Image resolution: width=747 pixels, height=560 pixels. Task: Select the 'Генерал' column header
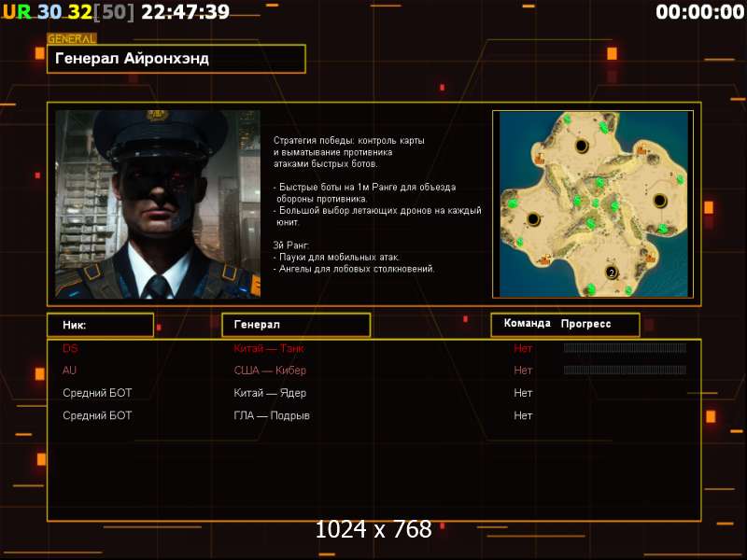[296, 325]
